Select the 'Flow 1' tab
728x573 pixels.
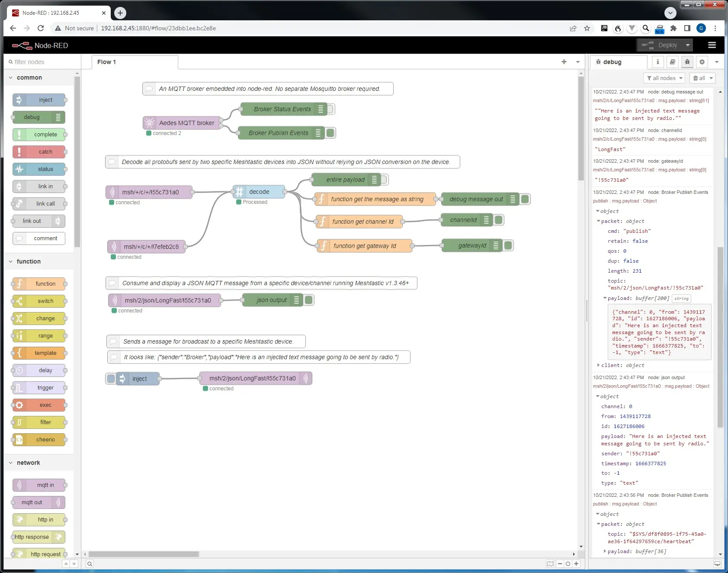(106, 62)
